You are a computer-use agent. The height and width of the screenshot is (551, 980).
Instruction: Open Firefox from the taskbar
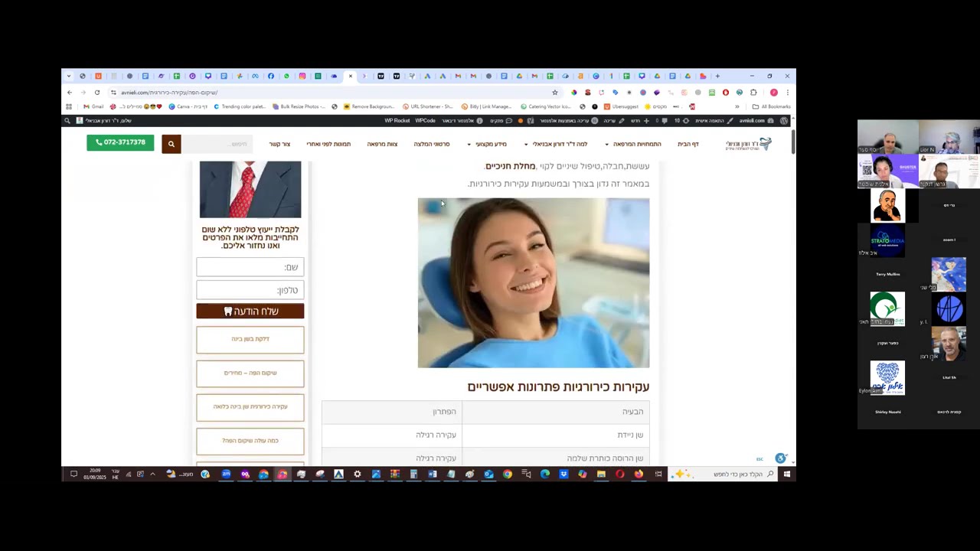(x=639, y=474)
